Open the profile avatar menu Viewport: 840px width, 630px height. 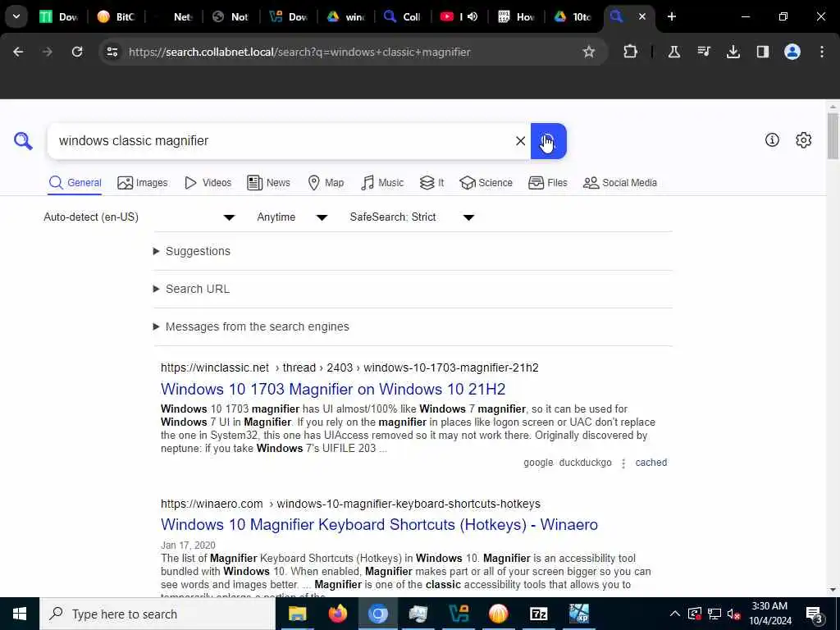792,52
